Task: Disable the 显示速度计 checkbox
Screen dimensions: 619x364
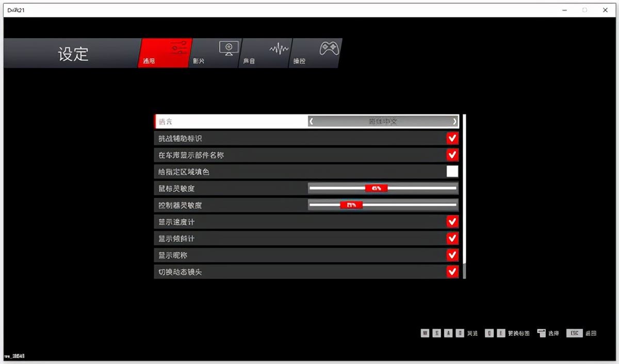Action: 452,221
